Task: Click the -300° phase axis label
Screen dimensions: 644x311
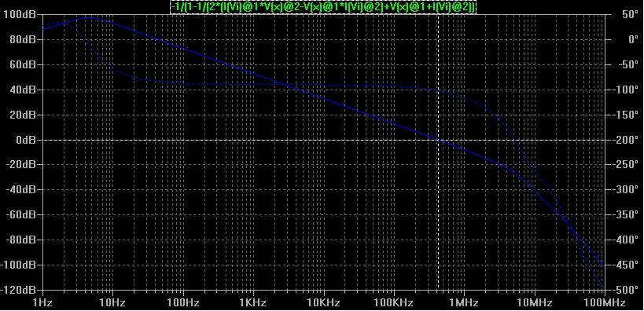Action: (x=625, y=189)
